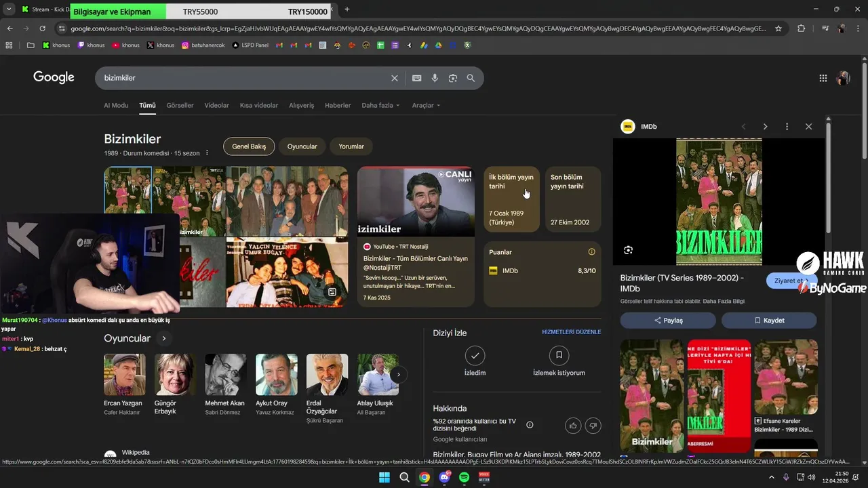Click inside the bizimkiler search field
The height and width of the screenshot is (488, 868).
(x=244, y=78)
